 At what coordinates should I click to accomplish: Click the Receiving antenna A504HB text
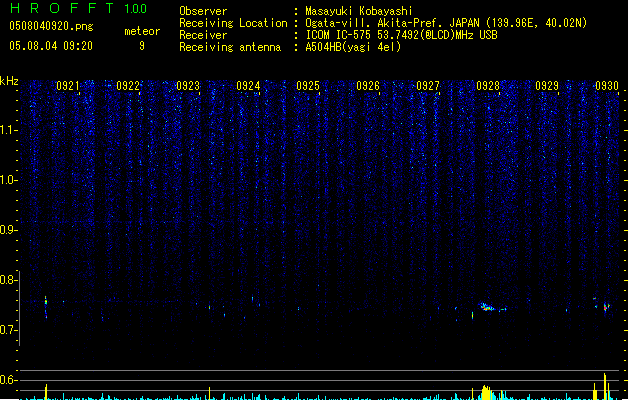353,47
